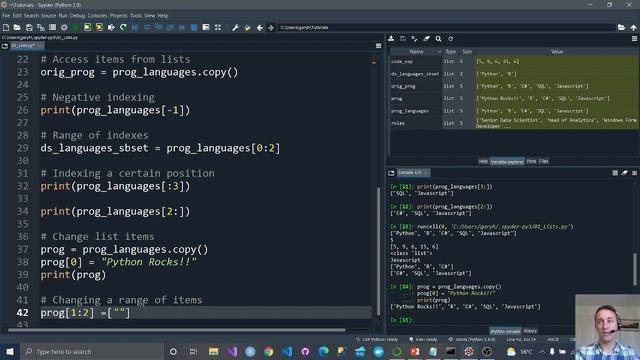
Task: Open the Consoles menu
Action: [97, 16]
